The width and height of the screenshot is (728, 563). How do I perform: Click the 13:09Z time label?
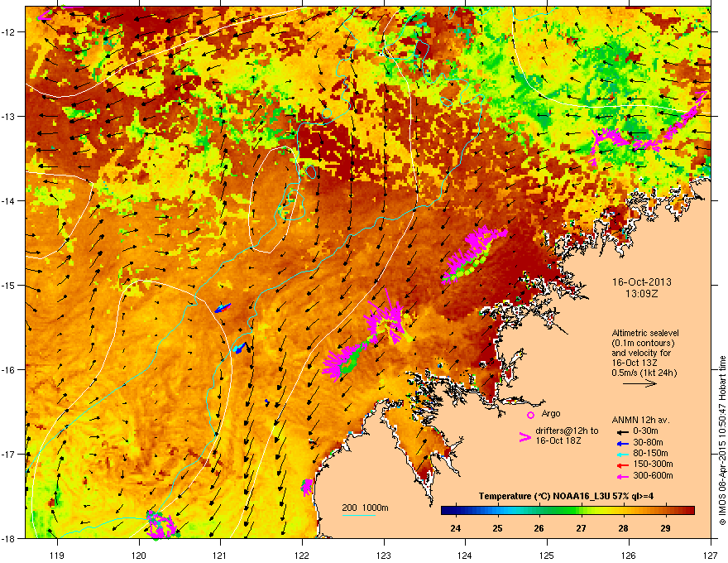coord(642,294)
